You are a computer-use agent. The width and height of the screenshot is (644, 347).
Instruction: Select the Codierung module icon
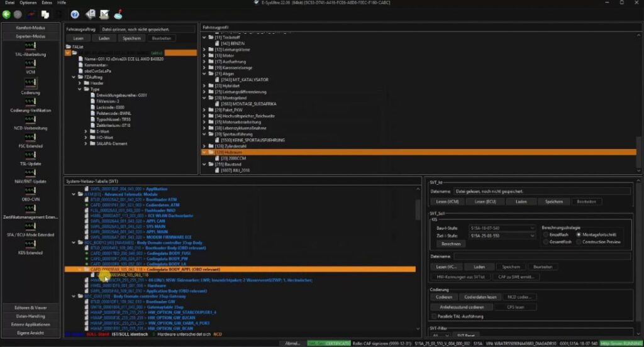[30, 83]
